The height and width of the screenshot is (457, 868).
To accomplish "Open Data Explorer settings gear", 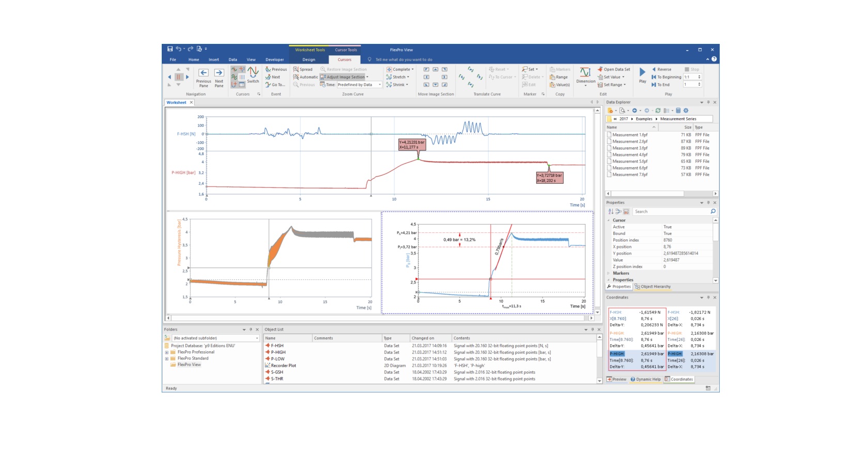I will [x=686, y=111].
